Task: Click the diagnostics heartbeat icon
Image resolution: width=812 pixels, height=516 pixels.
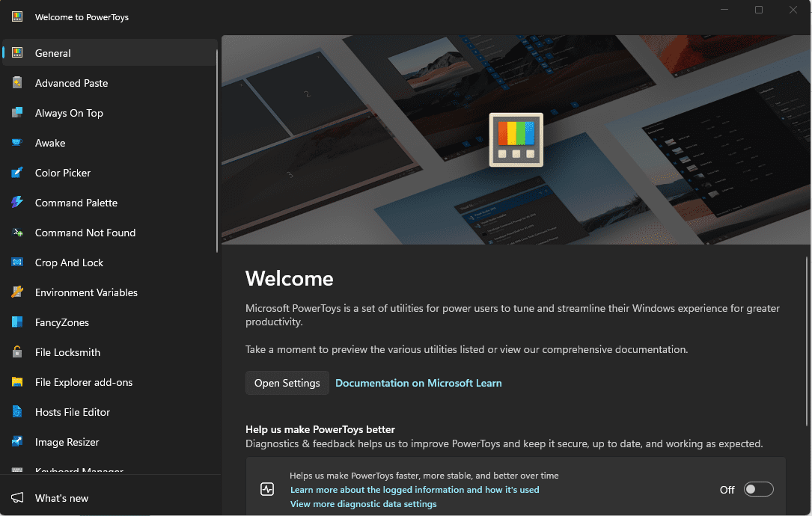Action: (267, 489)
